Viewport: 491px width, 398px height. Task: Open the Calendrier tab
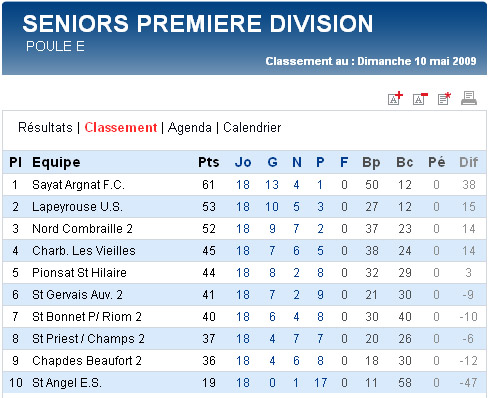252,127
